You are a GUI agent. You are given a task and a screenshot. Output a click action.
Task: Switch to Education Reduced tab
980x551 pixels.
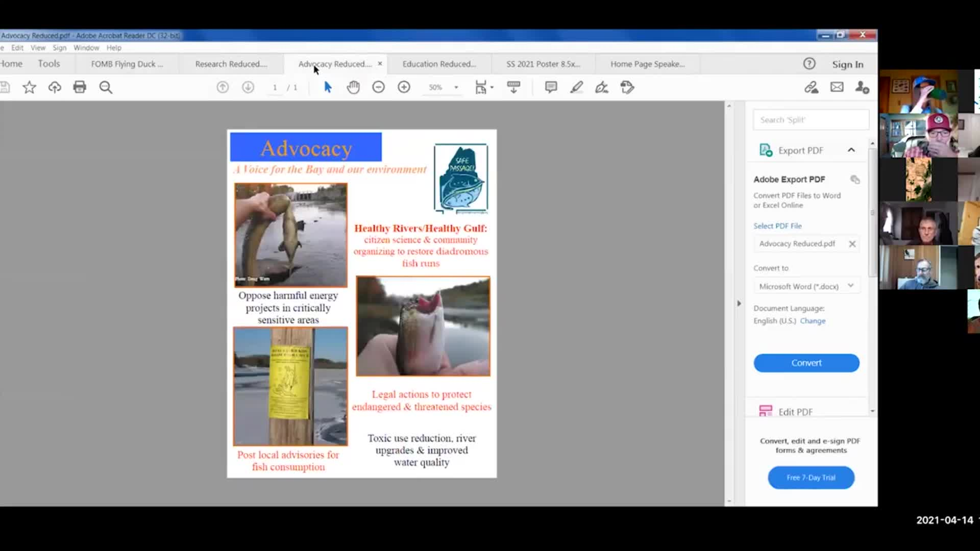pyautogui.click(x=438, y=64)
